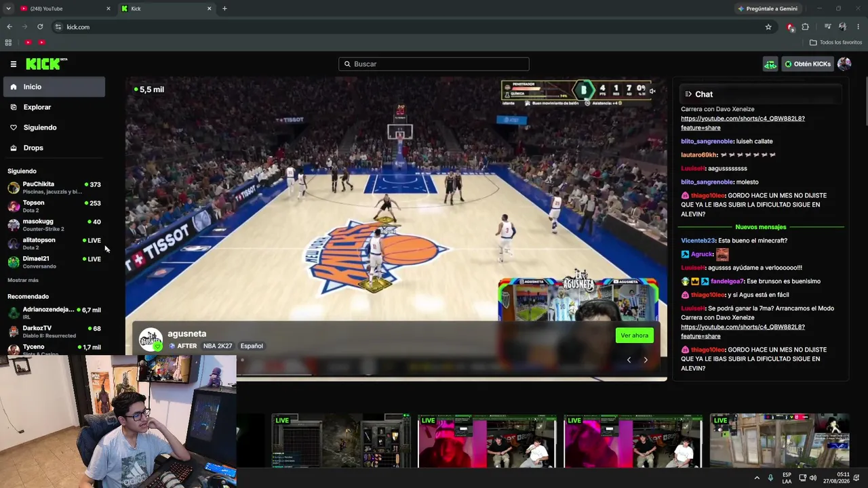Viewport: 868px width, 488px height.
Task: Open the Chrome tab search dropdown
Action: [8, 9]
